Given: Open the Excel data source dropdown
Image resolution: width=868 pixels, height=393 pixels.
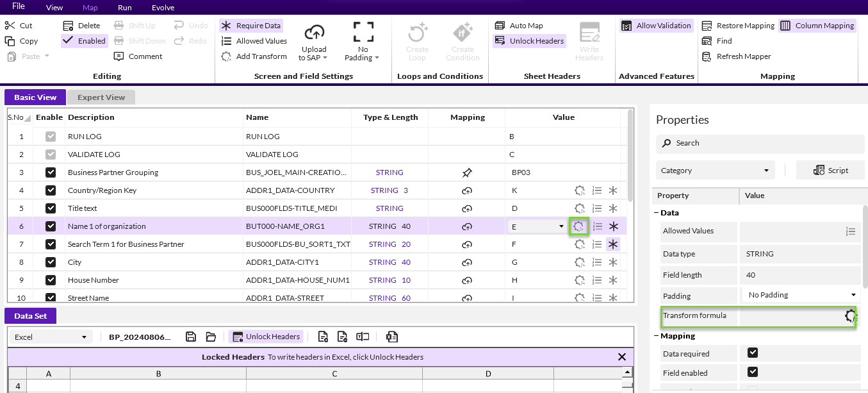Looking at the screenshot, I should tap(51, 337).
